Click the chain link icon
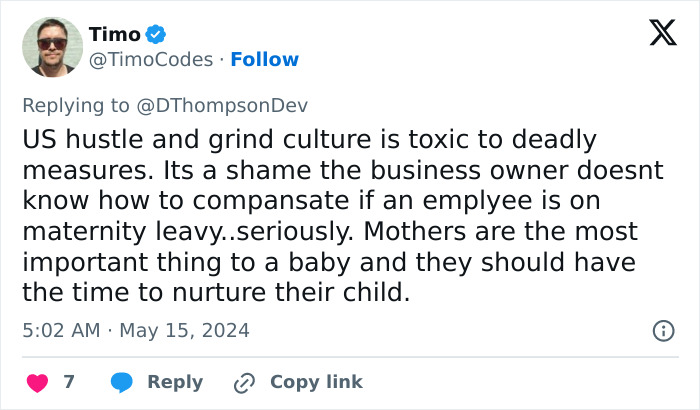 [x=244, y=382]
